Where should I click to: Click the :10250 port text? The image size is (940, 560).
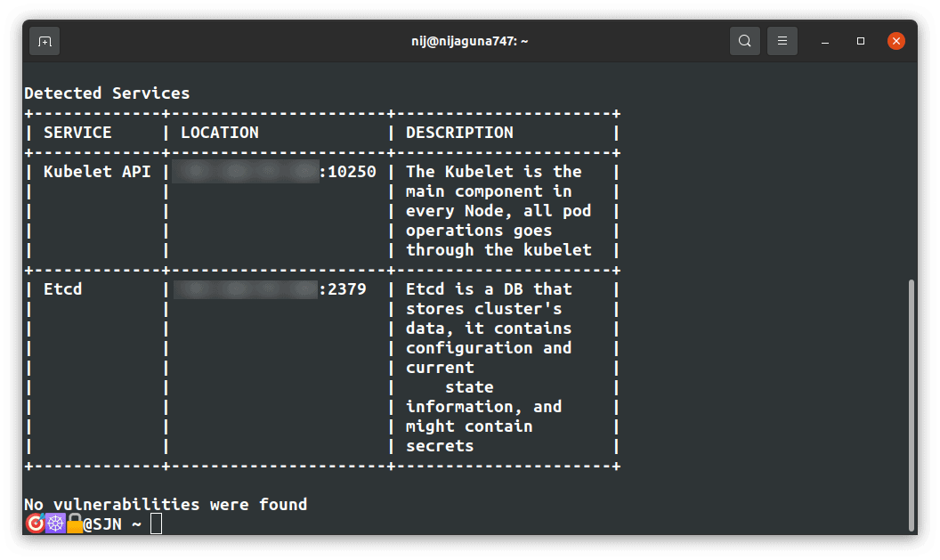pos(347,172)
